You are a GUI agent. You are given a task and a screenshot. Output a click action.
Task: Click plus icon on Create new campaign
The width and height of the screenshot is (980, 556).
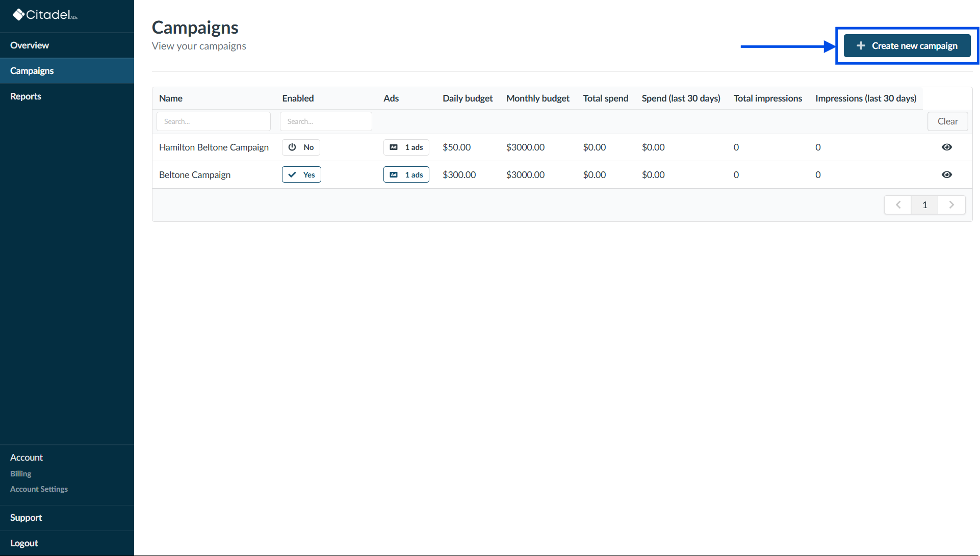[x=861, y=46]
